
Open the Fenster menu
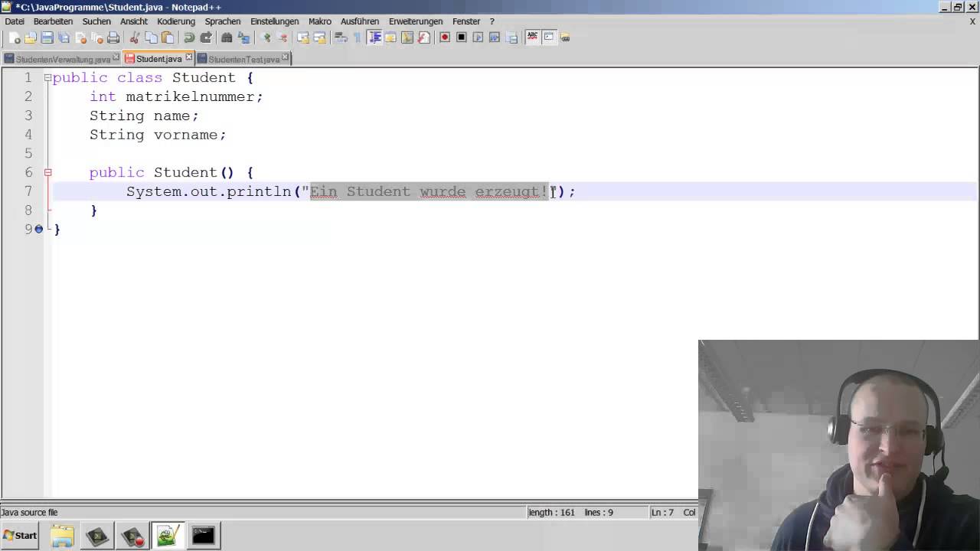pyautogui.click(x=466, y=21)
